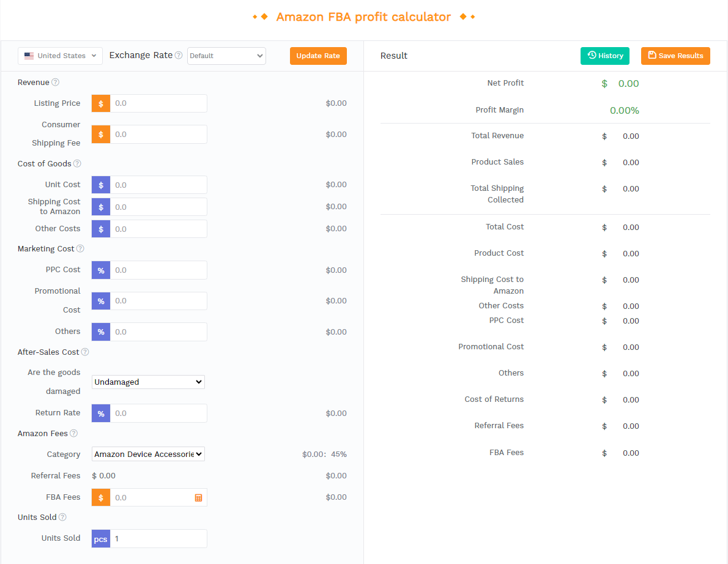Click the dollar badge beside Listing Price

[101, 103]
